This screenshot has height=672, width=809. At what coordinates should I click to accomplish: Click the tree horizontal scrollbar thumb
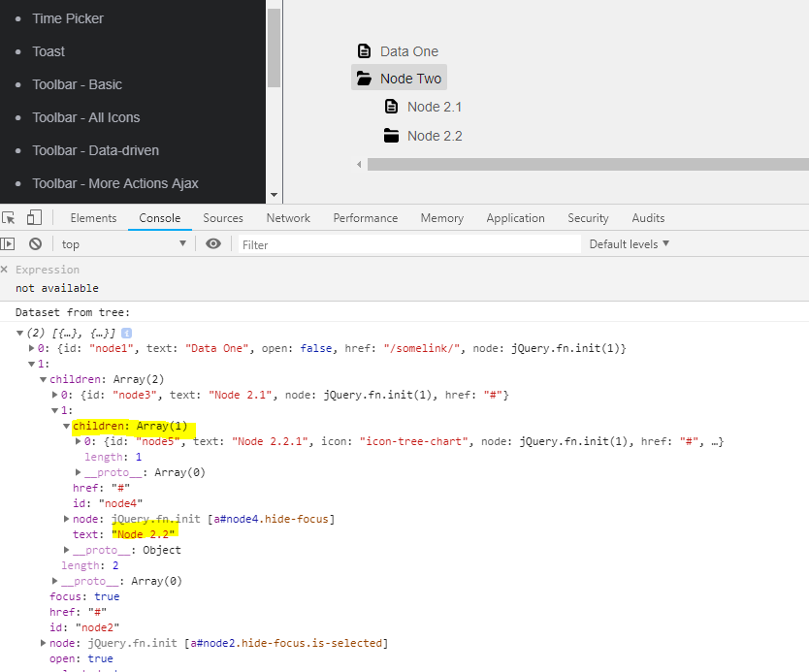coord(588,165)
